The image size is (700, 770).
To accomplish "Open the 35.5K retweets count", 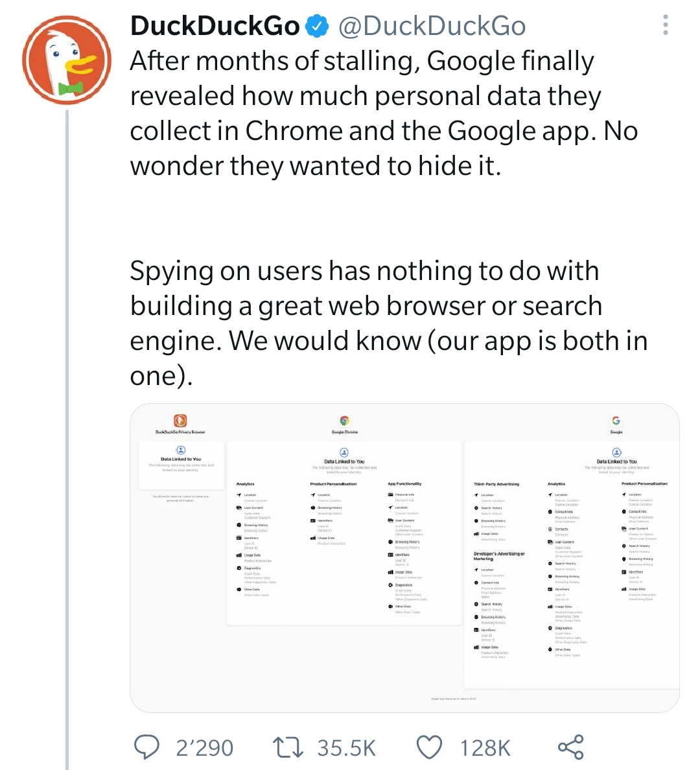I will tap(346, 748).
